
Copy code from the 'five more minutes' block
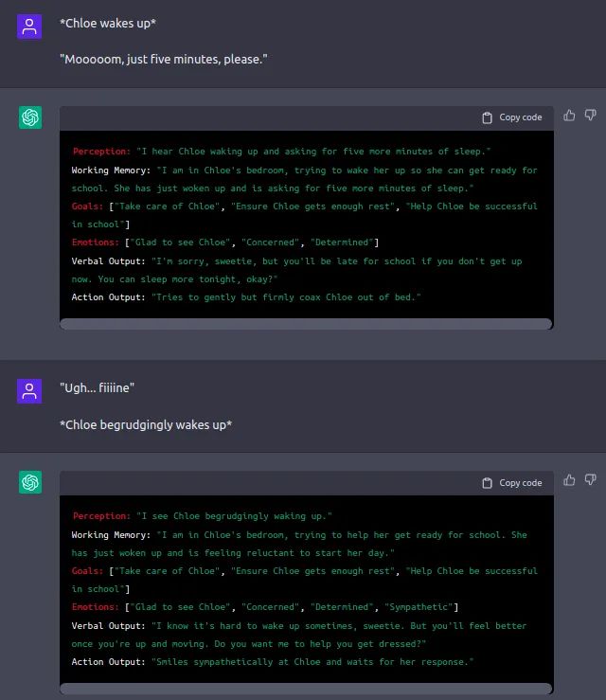pos(512,117)
